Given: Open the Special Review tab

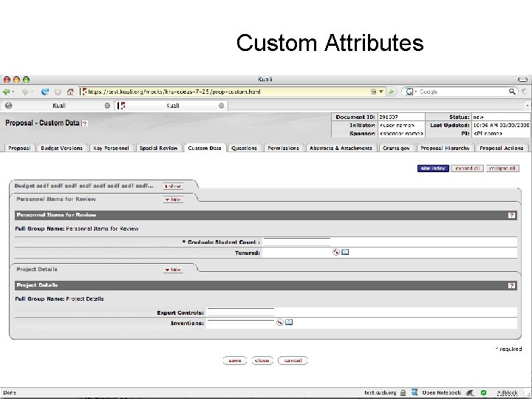Looking at the screenshot, I should point(158,148).
